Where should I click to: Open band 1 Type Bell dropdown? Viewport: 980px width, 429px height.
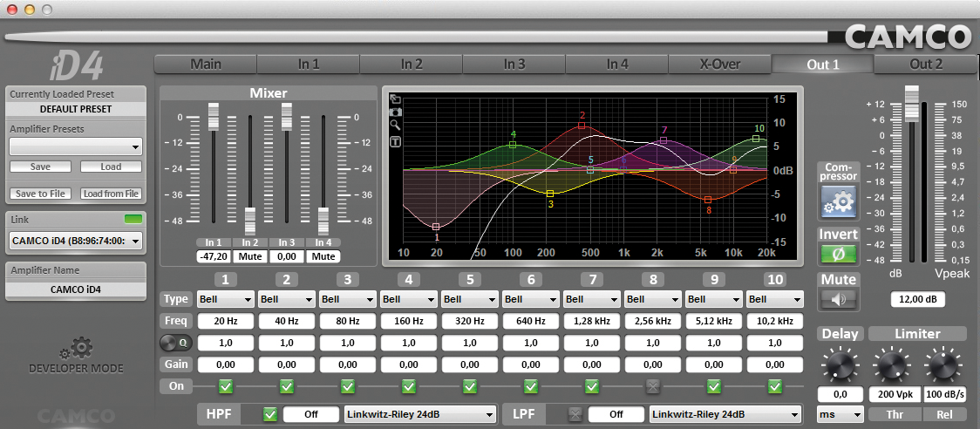tap(226, 300)
